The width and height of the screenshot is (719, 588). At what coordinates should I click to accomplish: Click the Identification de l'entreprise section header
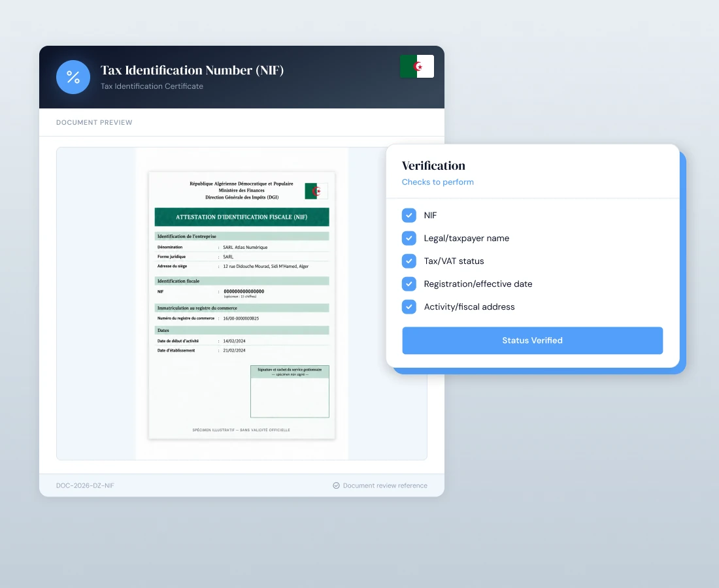point(242,236)
